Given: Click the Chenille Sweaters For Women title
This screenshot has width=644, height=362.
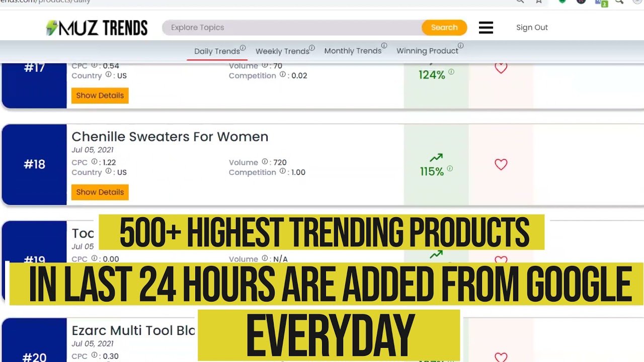Looking at the screenshot, I should tap(170, 137).
